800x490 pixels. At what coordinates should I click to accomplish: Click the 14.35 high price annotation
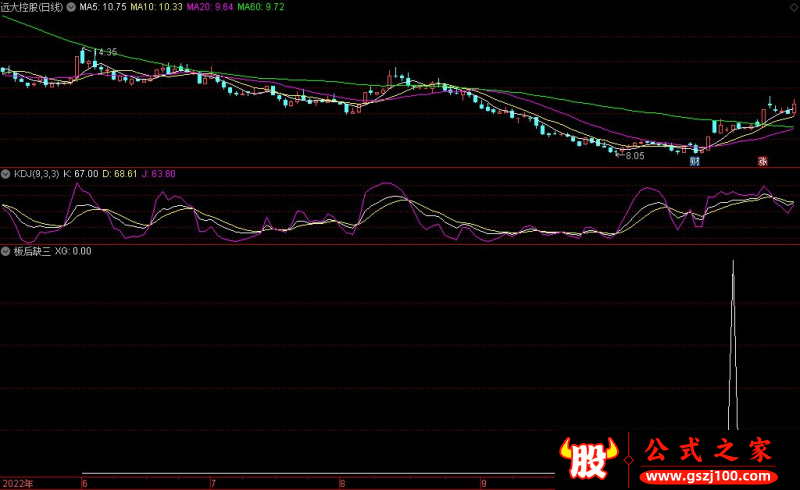tap(105, 52)
